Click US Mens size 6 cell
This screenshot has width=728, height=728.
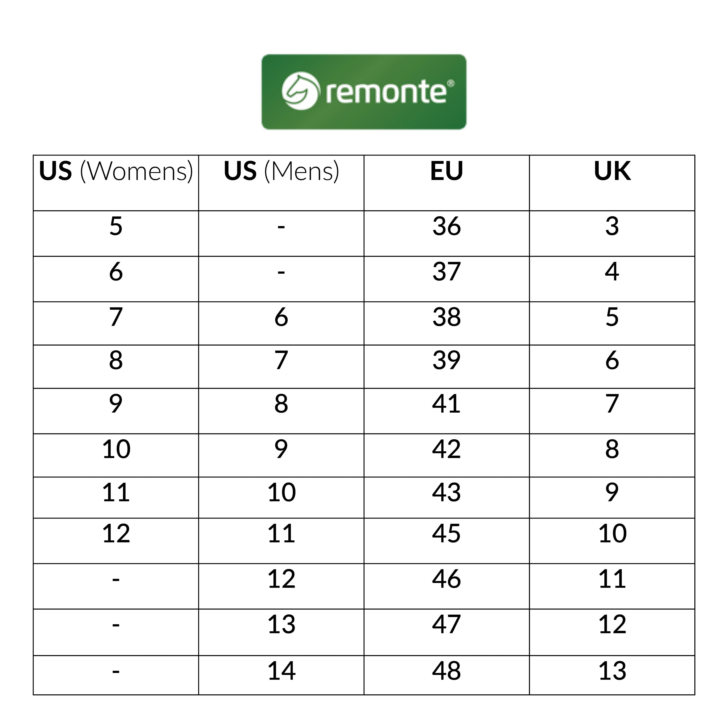(x=281, y=317)
